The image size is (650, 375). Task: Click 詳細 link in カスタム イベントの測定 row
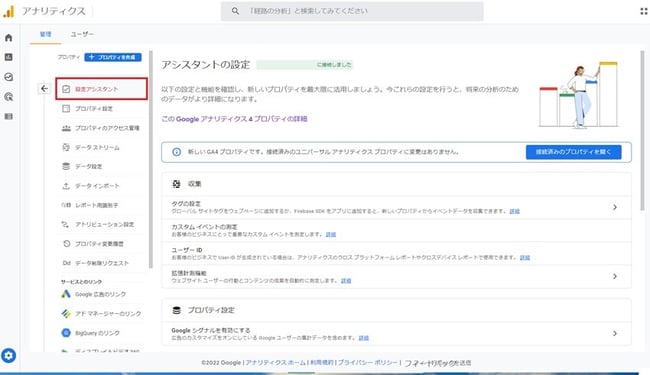coord(331,235)
